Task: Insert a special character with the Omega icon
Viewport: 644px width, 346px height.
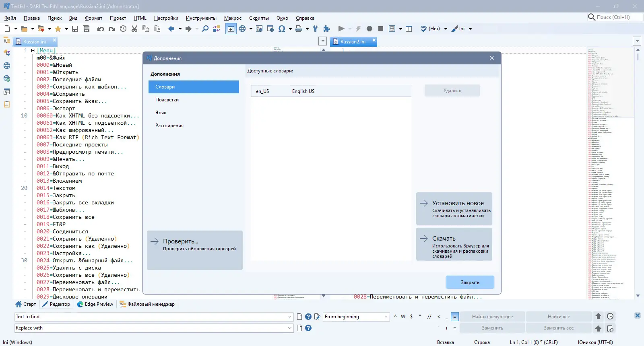Action: click(282, 29)
